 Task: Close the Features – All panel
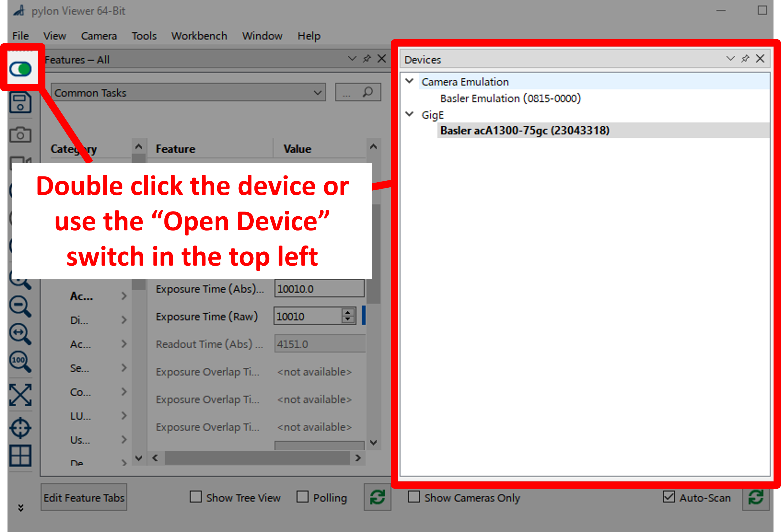click(381, 59)
